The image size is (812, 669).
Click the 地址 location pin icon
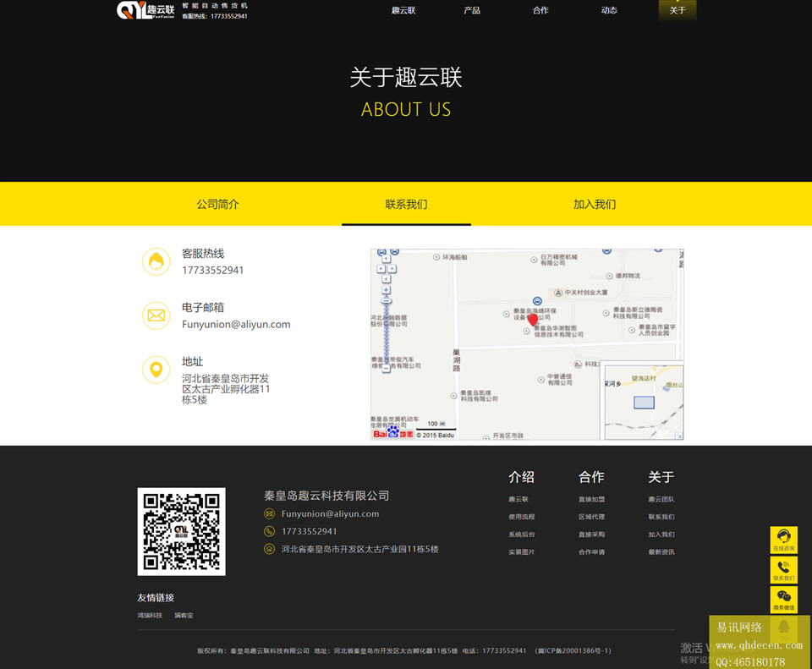coord(156,370)
